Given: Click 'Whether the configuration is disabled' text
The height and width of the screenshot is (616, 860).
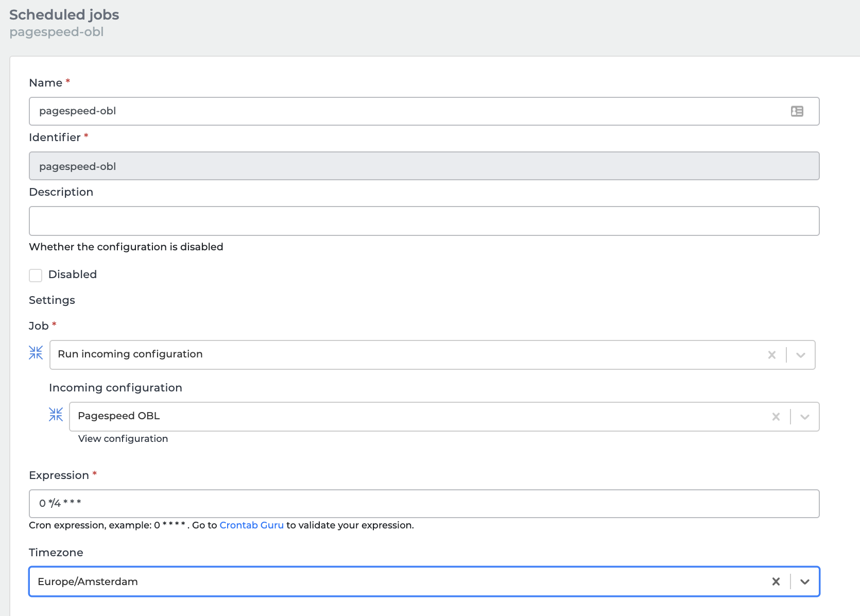Looking at the screenshot, I should (x=126, y=247).
